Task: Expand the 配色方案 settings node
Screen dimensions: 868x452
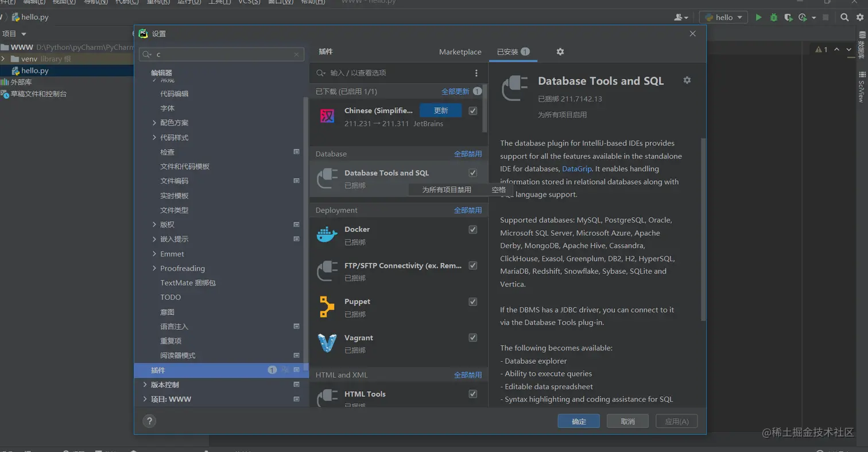Action: pos(154,123)
